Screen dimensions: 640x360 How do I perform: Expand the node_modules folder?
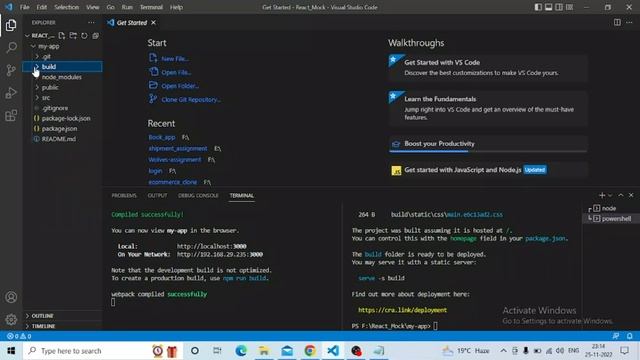(62, 77)
